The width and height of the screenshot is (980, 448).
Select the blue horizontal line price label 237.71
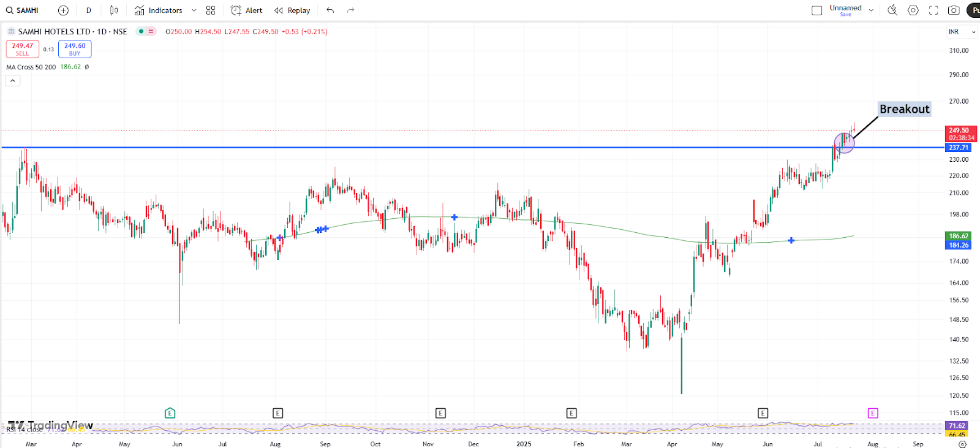(x=959, y=148)
